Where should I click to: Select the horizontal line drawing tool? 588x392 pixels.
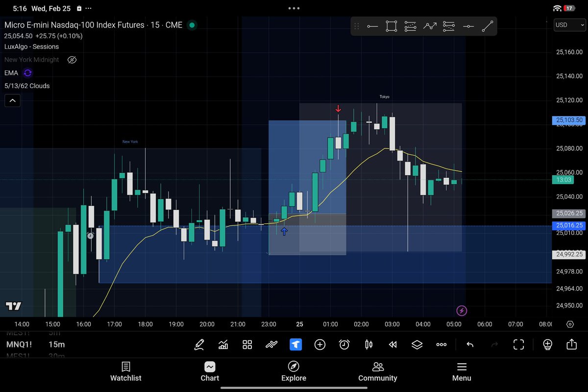click(x=468, y=26)
